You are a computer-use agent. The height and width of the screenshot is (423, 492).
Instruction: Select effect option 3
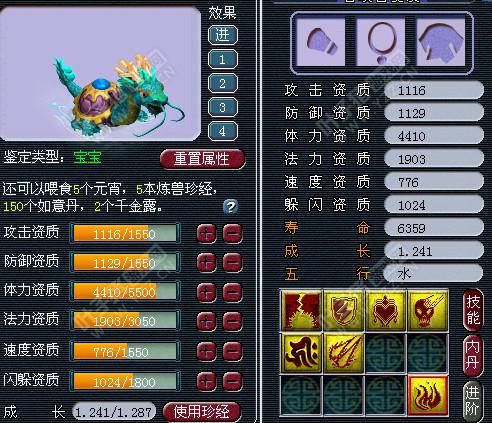pyautogui.click(x=223, y=107)
